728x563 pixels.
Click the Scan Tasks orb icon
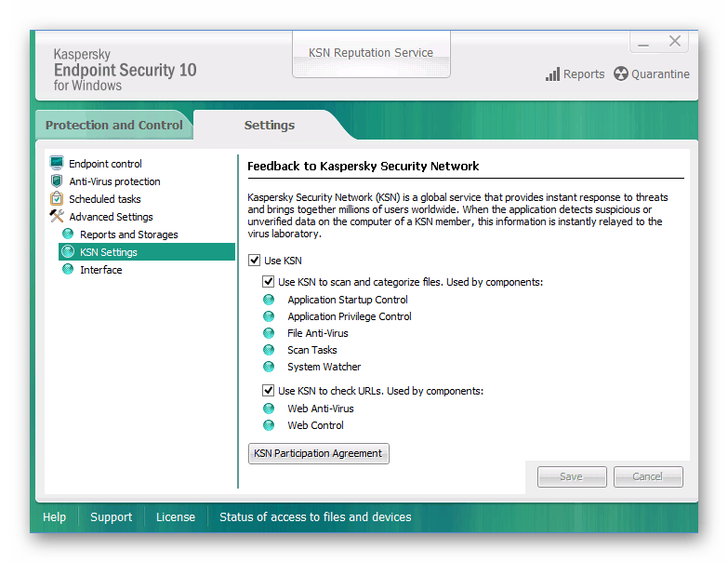click(269, 350)
